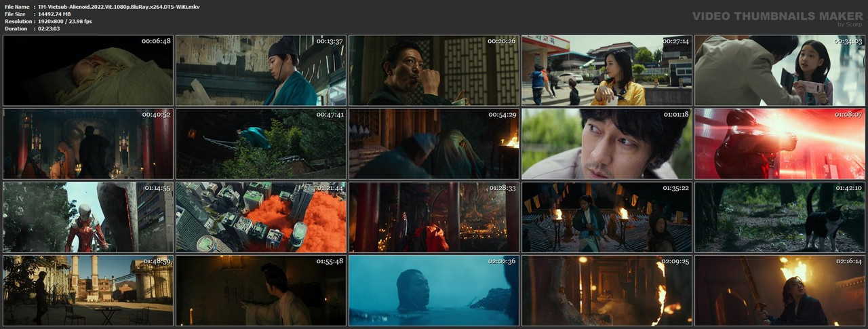Click the 'File Name' label
Image resolution: width=868 pixels, height=329 pixels.
coord(16,6)
